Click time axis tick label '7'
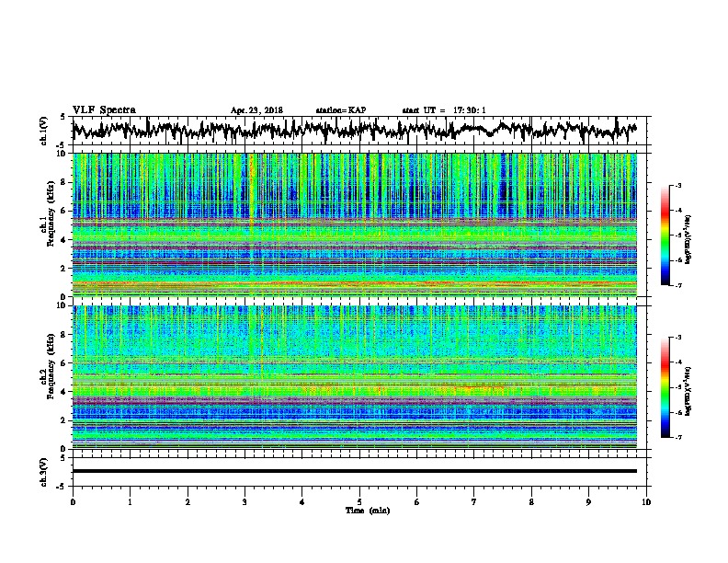The height and width of the screenshot is (563, 728). (x=474, y=502)
